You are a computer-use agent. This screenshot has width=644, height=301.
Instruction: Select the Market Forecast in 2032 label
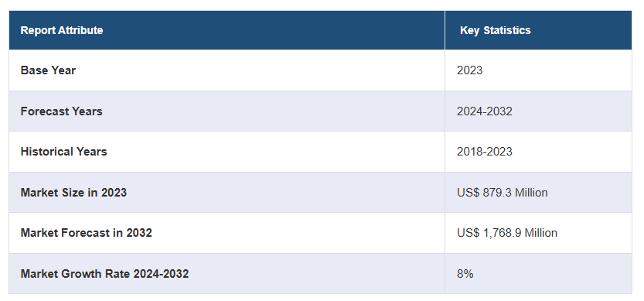point(87,233)
